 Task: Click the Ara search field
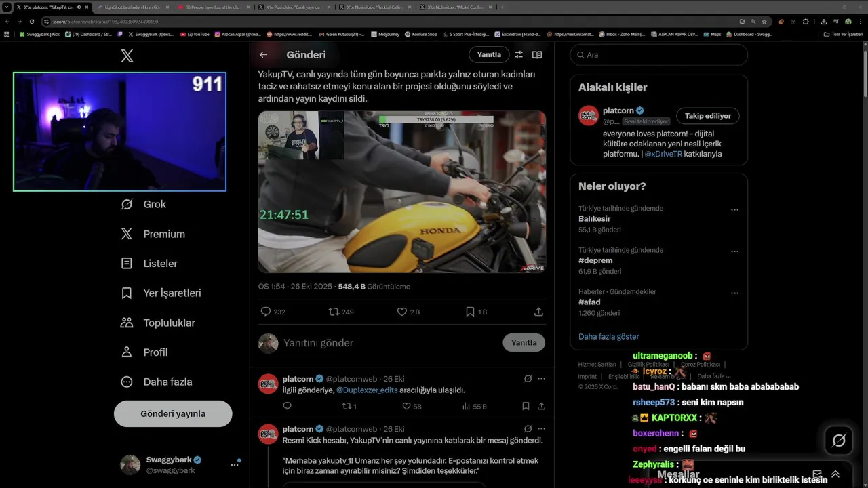659,55
